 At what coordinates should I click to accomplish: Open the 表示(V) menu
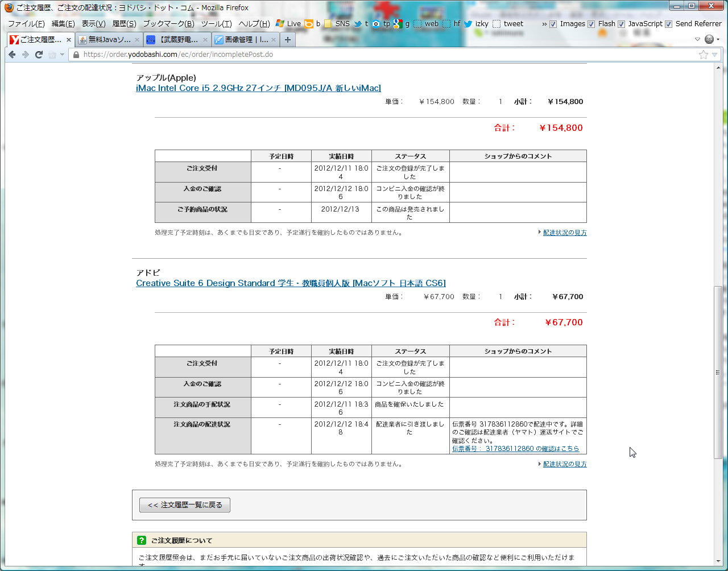click(93, 24)
